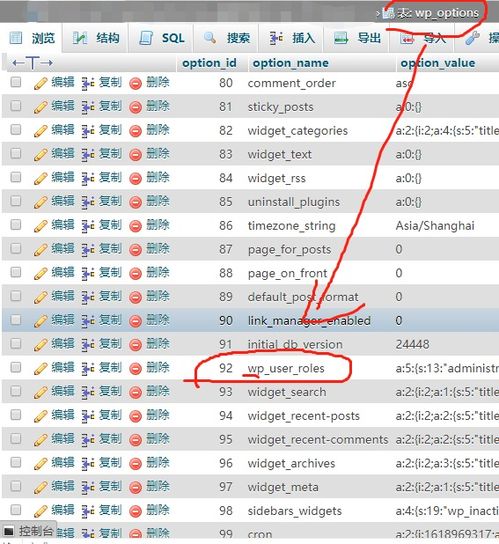Click red delete icon for widget_recent-posts
The width and height of the screenshot is (499, 544).
tap(135, 416)
